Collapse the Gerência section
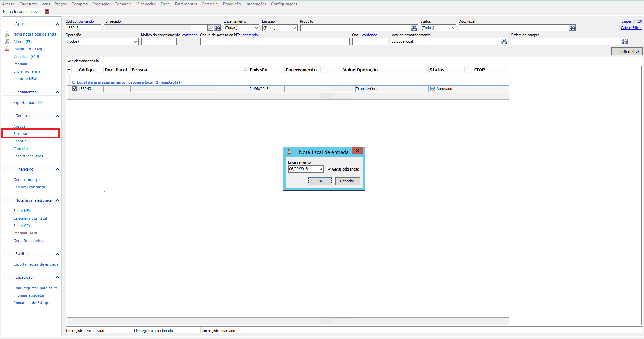The height and width of the screenshot is (339, 644). tap(57, 116)
